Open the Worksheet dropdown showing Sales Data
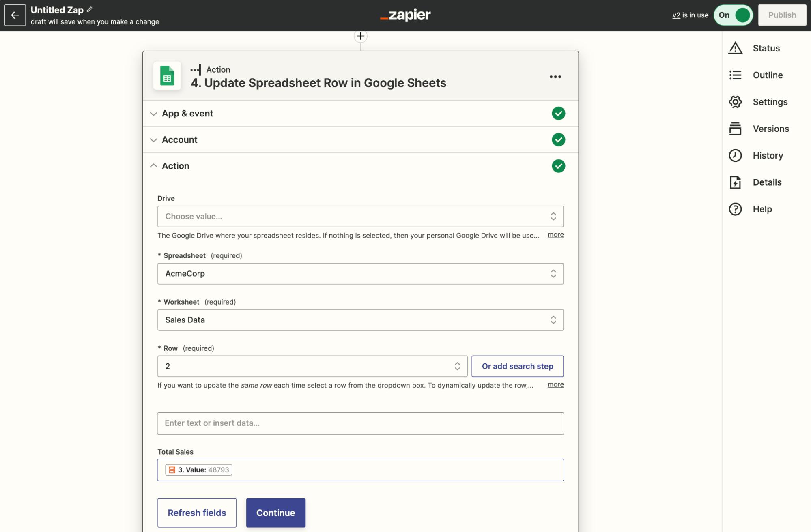The image size is (811, 532). pos(360,320)
